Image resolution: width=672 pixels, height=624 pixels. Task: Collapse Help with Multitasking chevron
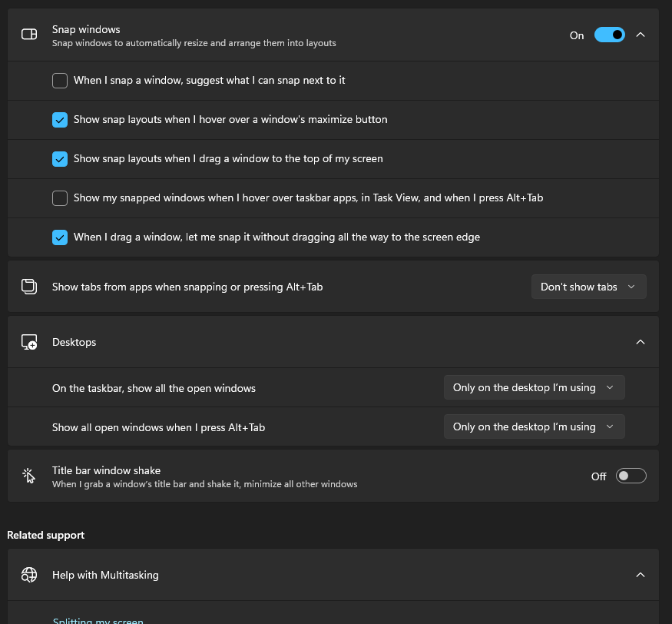coord(641,575)
